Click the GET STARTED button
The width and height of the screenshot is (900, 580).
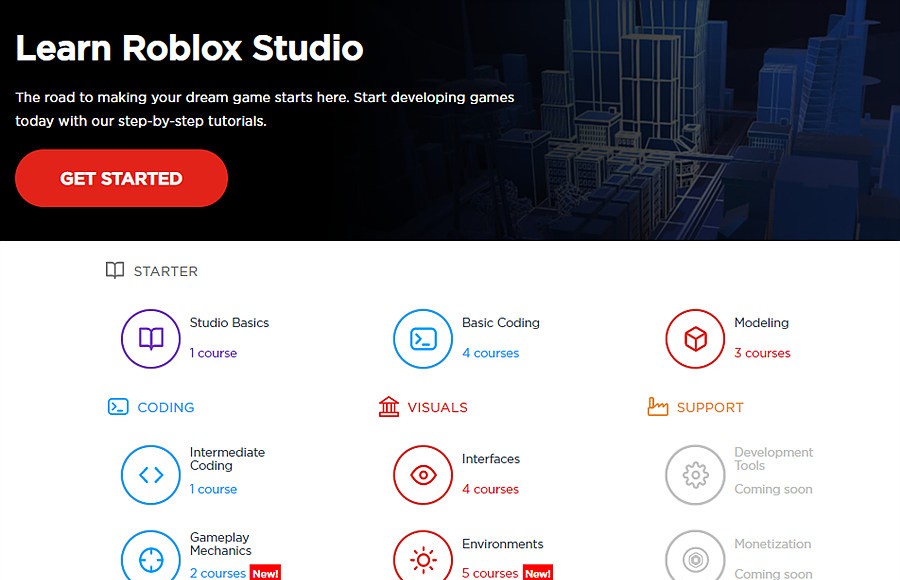121,178
